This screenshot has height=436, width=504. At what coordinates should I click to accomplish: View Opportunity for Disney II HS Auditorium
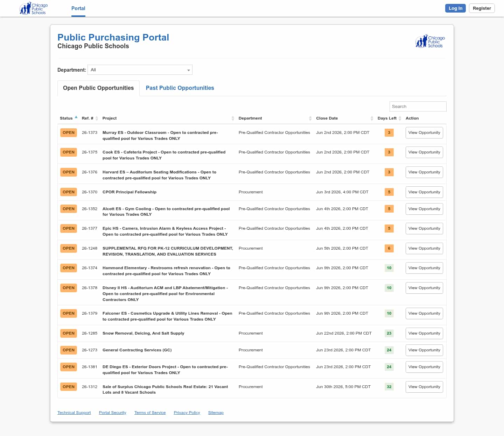point(424,288)
